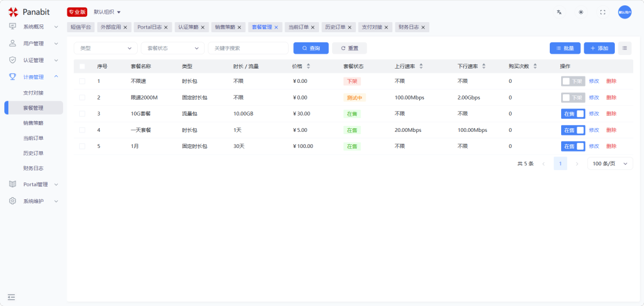Toggle the select-all header checkbox
Viewport: 644px width, 306px height.
pos(82,66)
